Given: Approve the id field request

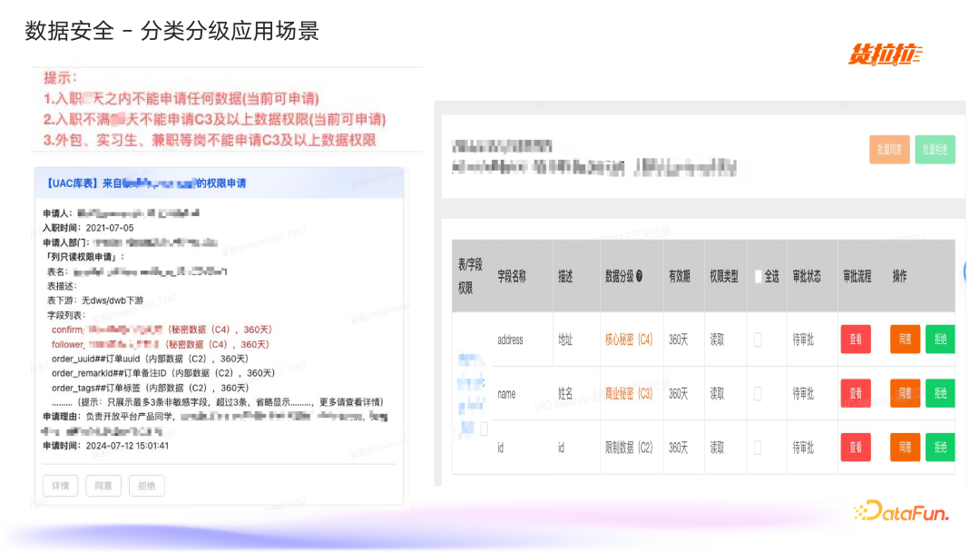Looking at the screenshot, I should [x=905, y=447].
